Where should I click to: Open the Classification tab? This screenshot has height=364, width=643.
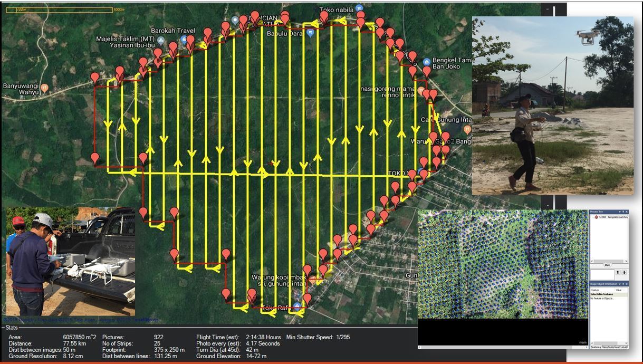point(609,347)
